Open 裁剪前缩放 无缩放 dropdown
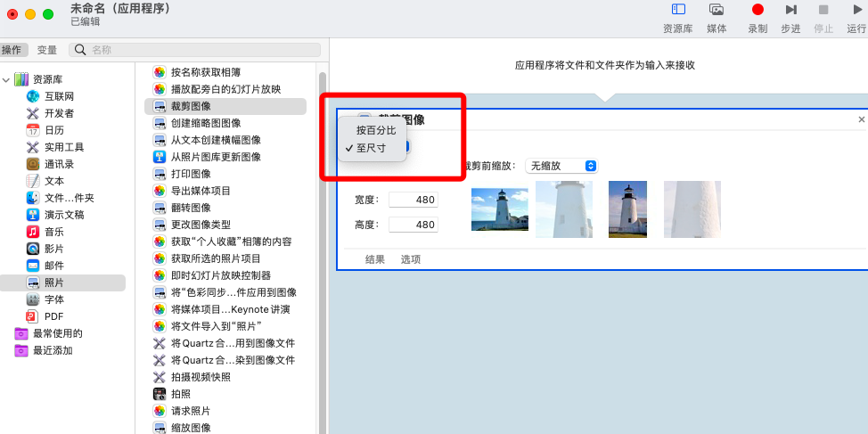Image resolution: width=868 pixels, height=434 pixels. tap(561, 166)
